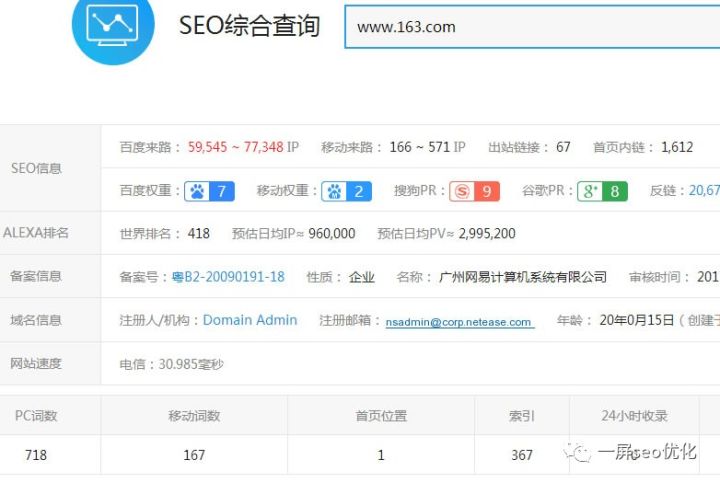Click the SEO信息 row label

click(x=36, y=168)
